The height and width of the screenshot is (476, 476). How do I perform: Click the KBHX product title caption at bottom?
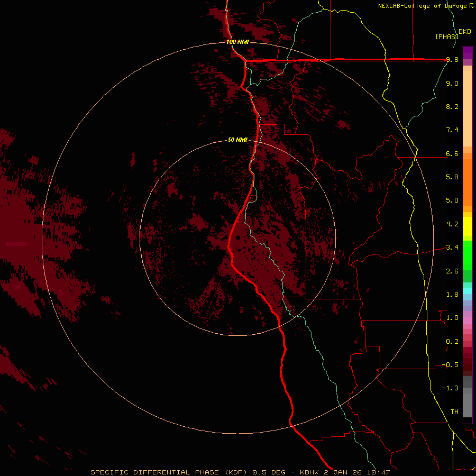pyautogui.click(x=240, y=472)
